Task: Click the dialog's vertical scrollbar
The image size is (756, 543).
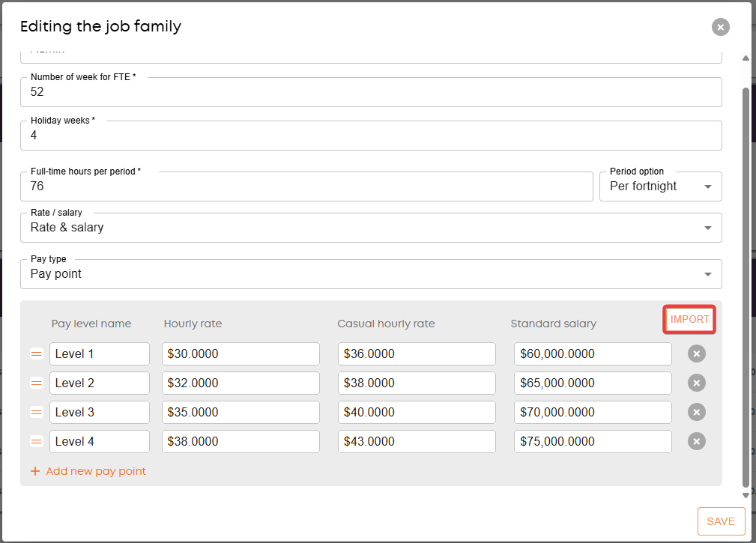Action: [745, 285]
